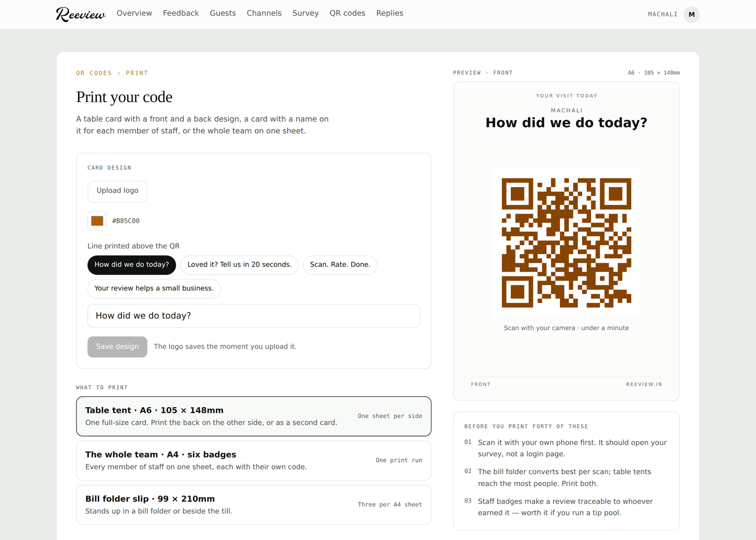This screenshot has height=540, width=756.
Task: Click the tip numbered 03 about staff badges
Action: point(567,507)
